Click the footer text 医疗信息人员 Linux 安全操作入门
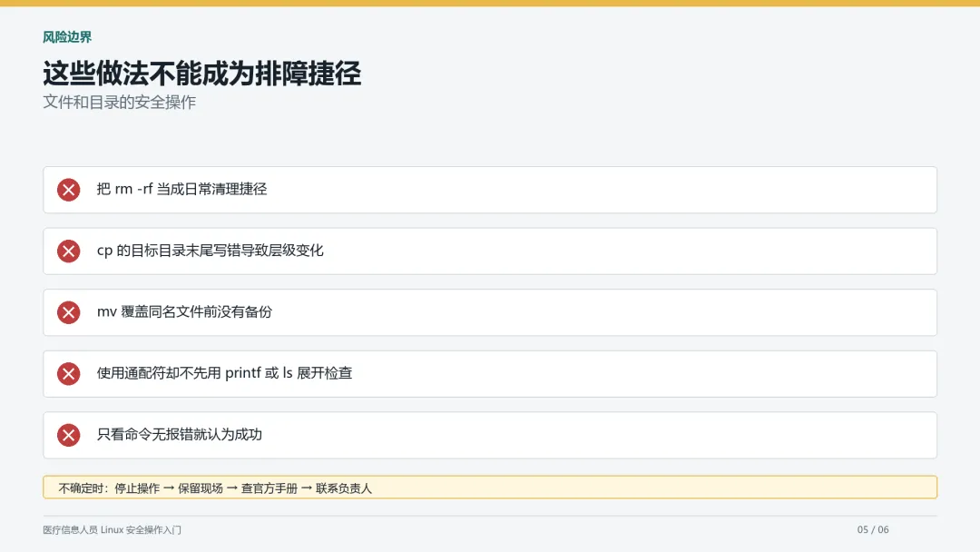This screenshot has height=552, width=980. 112,529
